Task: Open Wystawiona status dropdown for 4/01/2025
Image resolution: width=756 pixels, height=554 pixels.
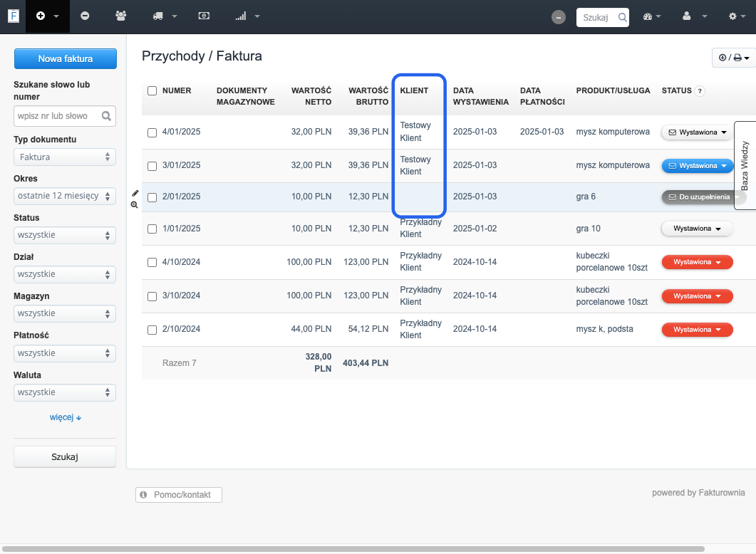Action: 697,132
